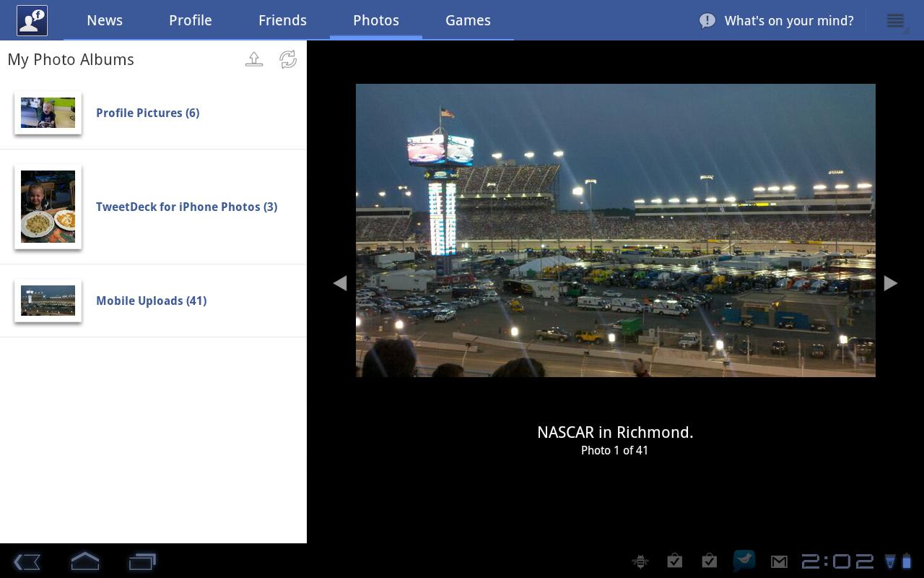Open the recent apps button

pyautogui.click(x=142, y=561)
